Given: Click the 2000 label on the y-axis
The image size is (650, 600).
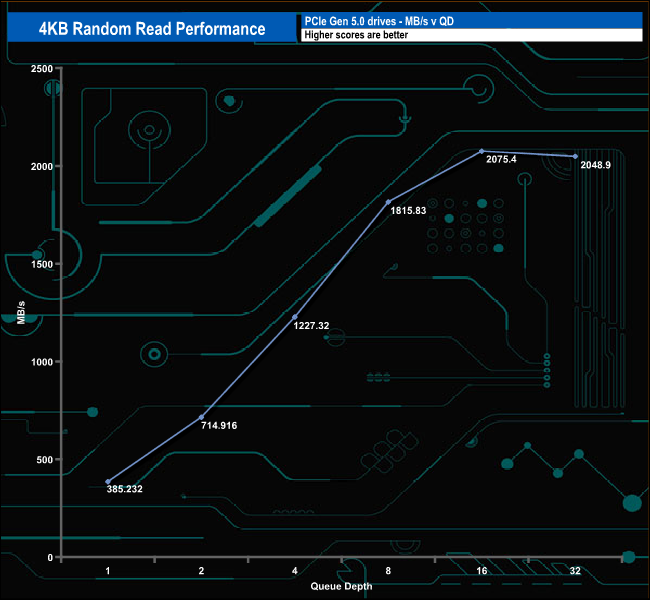Looking at the screenshot, I should [41, 166].
